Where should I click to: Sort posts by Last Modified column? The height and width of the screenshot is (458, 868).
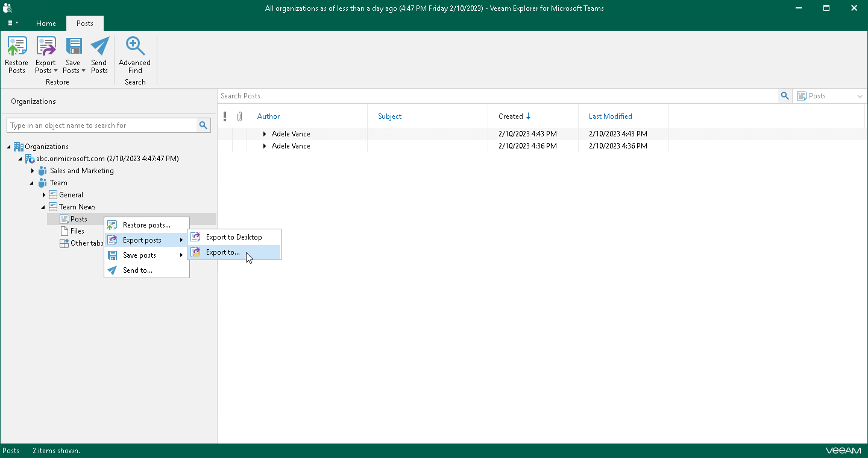[x=610, y=116]
